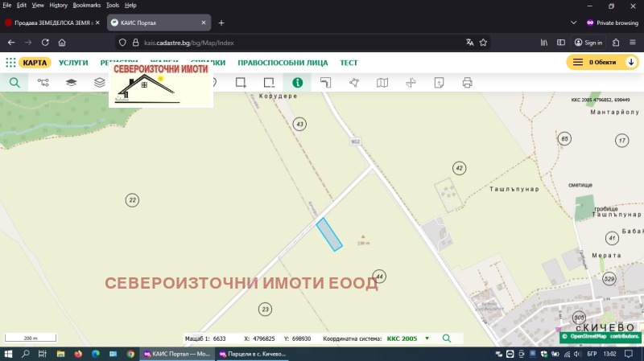The height and width of the screenshot is (361, 644).
Task: Click the translate page icon in address bar
Action: (469, 42)
